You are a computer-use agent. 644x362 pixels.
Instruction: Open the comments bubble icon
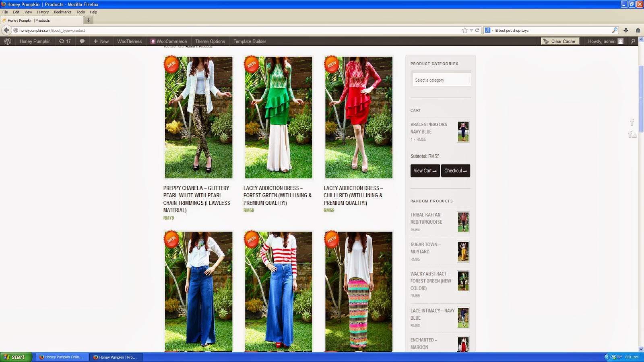point(82,41)
